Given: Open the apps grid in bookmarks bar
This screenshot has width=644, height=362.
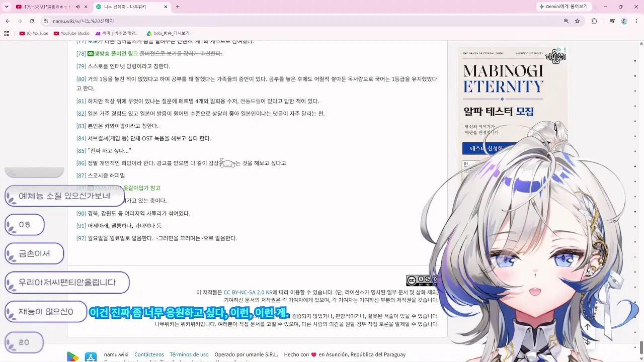Looking at the screenshot, I should [7, 34].
